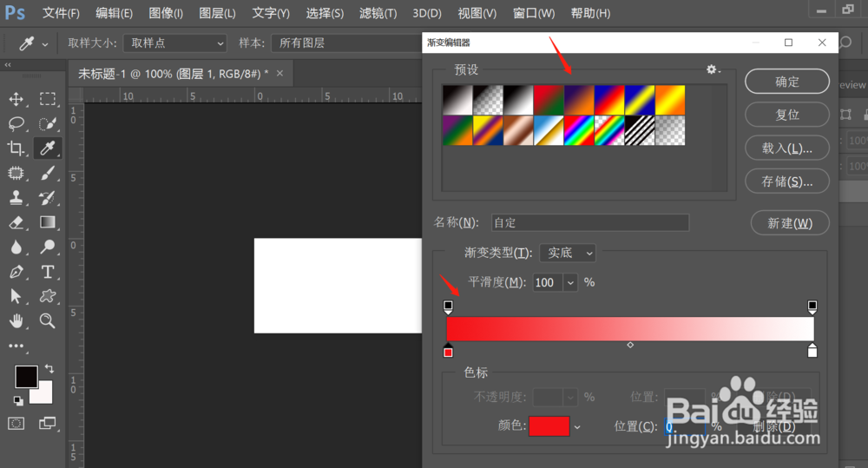Screen dimensions: 868x468
Task: Open the 3D(D) menu
Action: 427,13
